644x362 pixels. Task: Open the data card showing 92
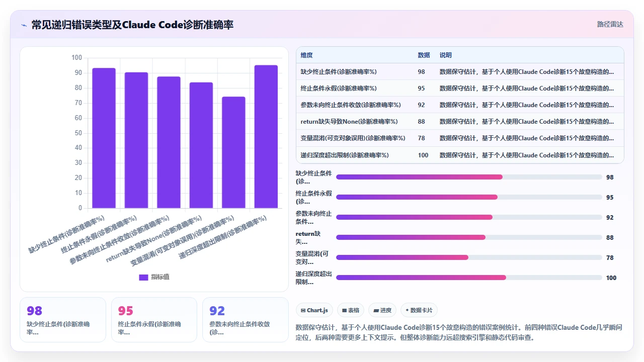tap(246, 320)
